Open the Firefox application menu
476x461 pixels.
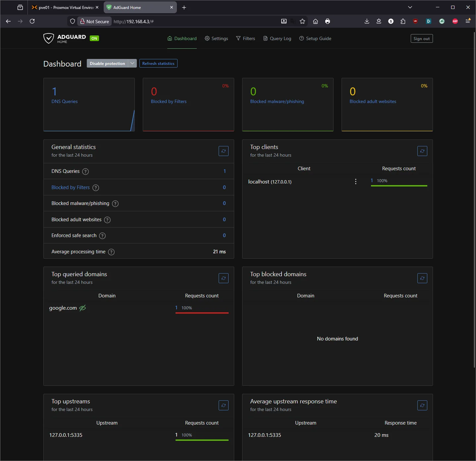468,21
